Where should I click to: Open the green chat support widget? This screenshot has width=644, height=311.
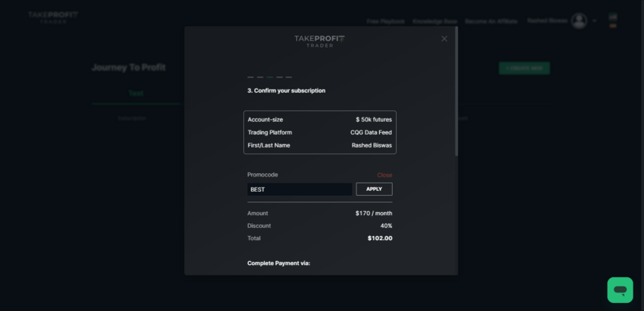(620, 290)
